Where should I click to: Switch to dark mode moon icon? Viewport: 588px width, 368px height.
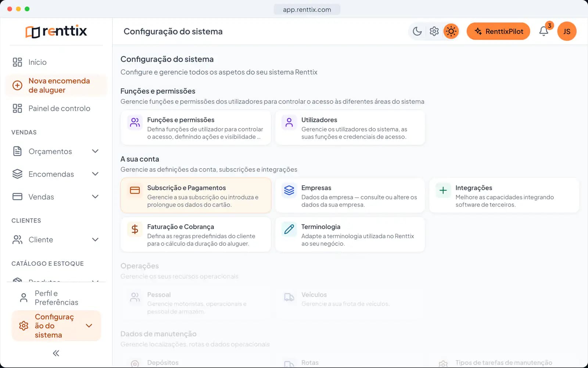(x=417, y=31)
